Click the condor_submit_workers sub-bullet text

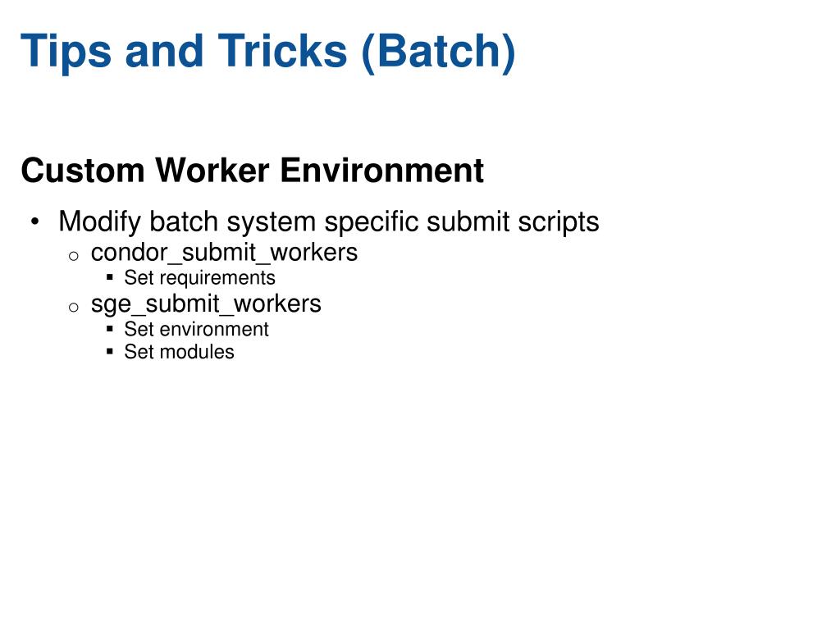(224, 253)
